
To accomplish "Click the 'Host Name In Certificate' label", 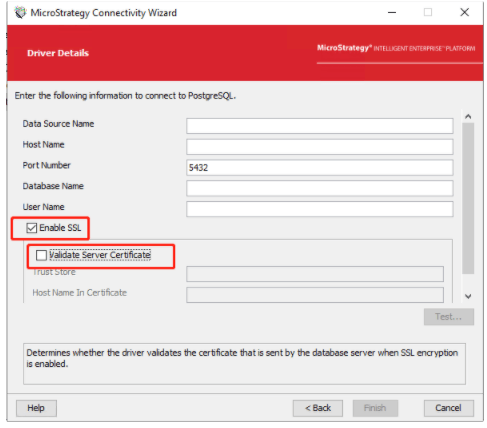I will (x=79, y=293).
